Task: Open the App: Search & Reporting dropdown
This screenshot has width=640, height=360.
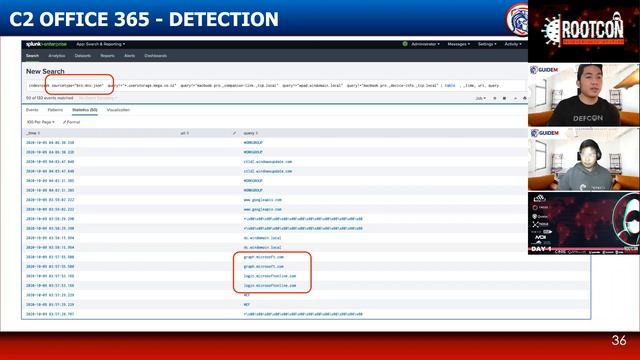Action: [x=100, y=44]
